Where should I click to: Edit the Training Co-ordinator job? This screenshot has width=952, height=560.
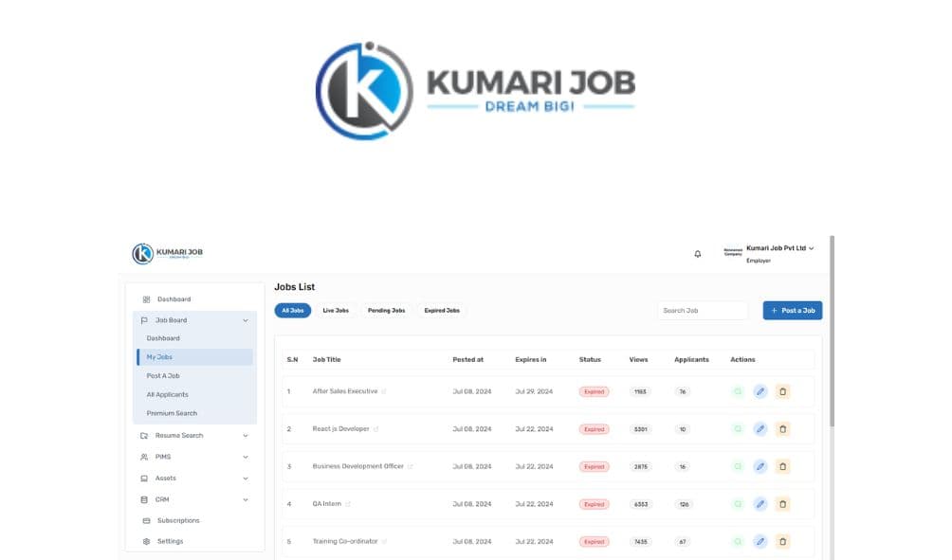click(x=760, y=542)
